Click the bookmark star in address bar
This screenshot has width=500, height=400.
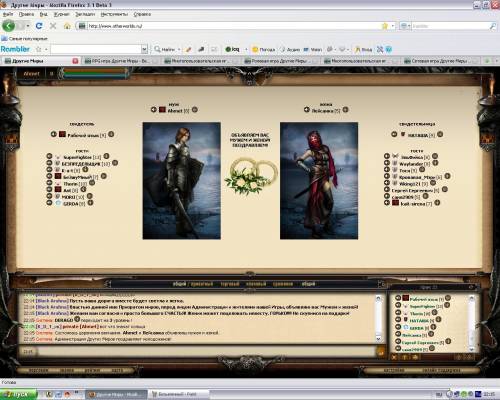tap(385, 26)
